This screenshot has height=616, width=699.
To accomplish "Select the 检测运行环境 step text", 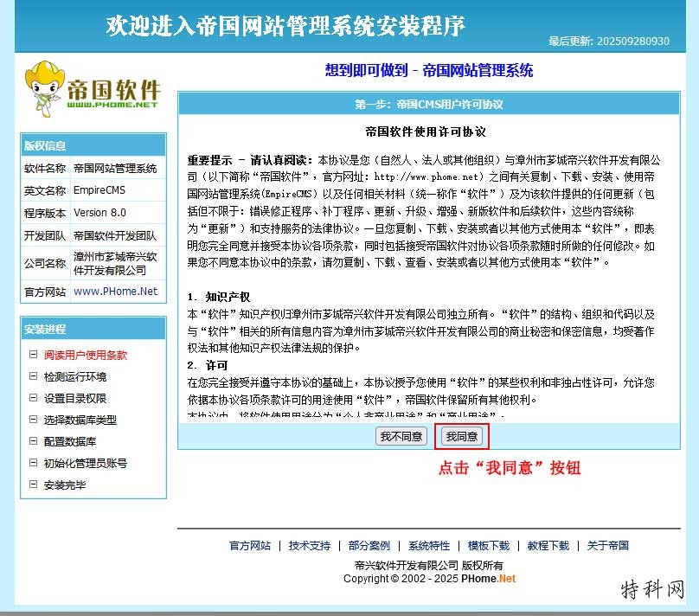I will click(x=75, y=377).
